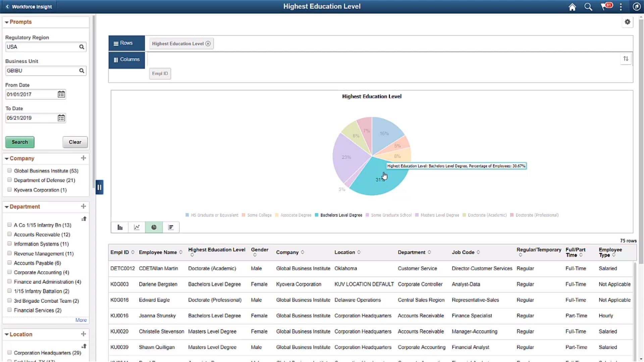This screenshot has width=644, height=362.
Task: Check the Global Business Institute company filter
Action: (9, 170)
